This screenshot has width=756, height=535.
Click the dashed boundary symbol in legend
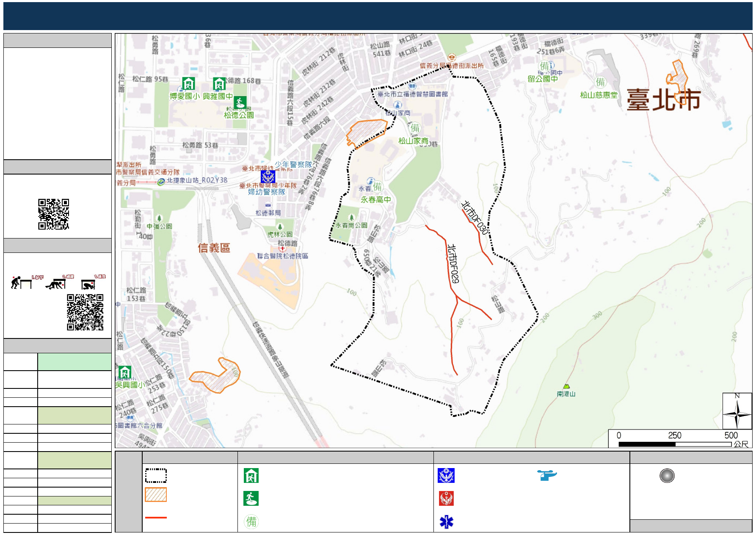(x=156, y=475)
